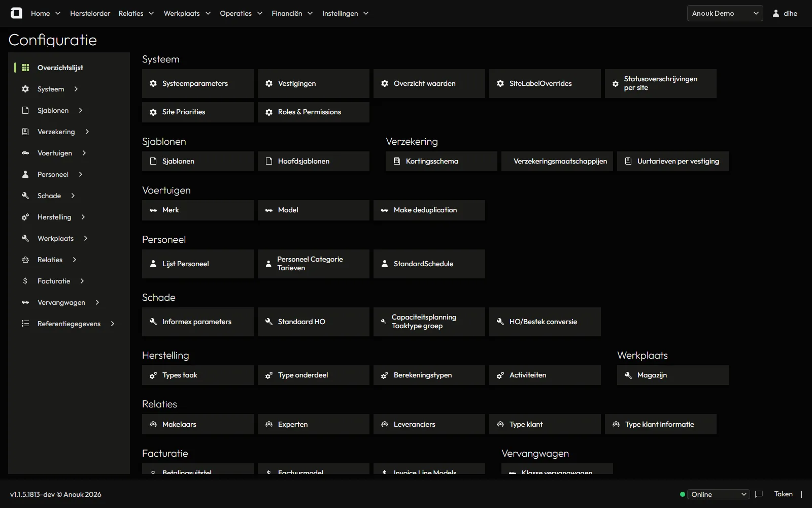Image resolution: width=812 pixels, height=508 pixels.
Task: Click the wrench icon on the Magazijn tile
Action: tap(628, 375)
